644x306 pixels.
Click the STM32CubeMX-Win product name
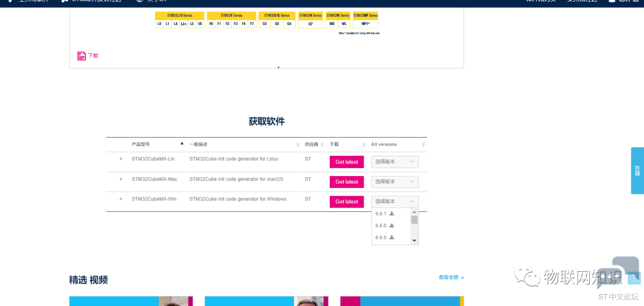154,199
